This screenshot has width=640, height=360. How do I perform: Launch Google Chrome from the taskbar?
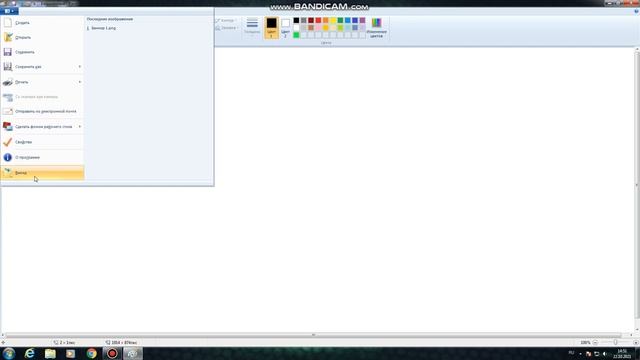click(x=91, y=353)
